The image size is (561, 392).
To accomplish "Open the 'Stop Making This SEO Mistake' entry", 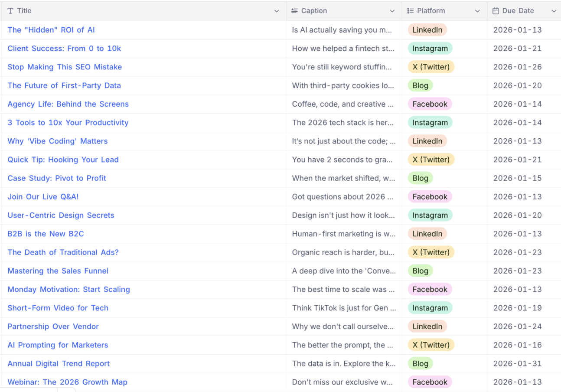I will point(65,67).
